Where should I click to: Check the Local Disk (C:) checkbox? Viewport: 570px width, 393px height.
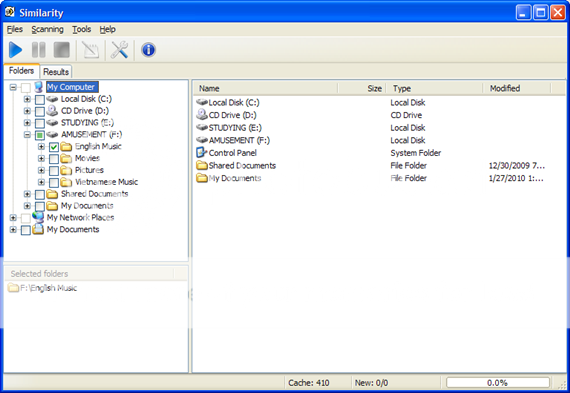point(40,99)
